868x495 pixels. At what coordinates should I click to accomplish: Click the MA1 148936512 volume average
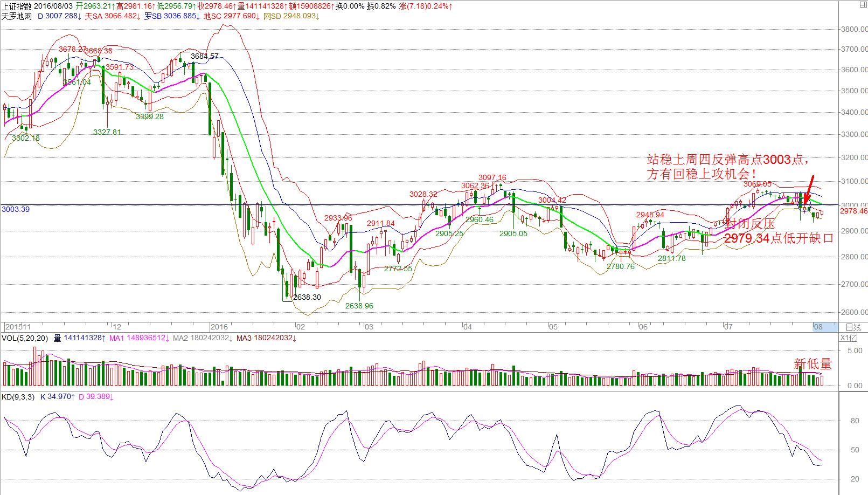tap(140, 338)
